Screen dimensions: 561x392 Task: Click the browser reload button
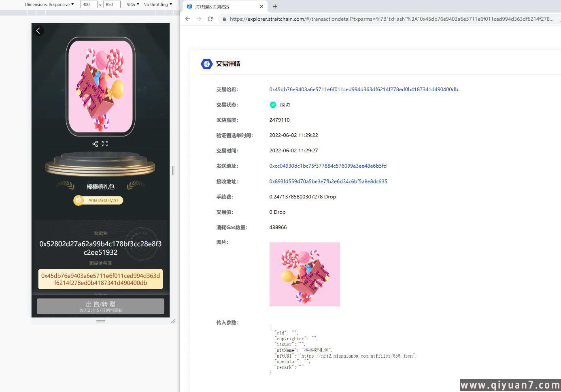pos(210,19)
